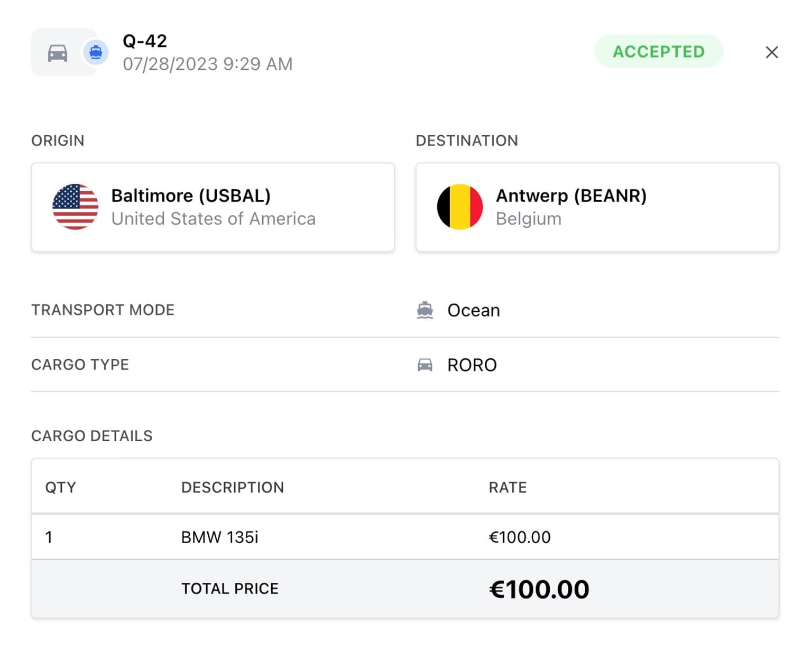
Task: Click the RORO cargo type value
Action: point(472,365)
